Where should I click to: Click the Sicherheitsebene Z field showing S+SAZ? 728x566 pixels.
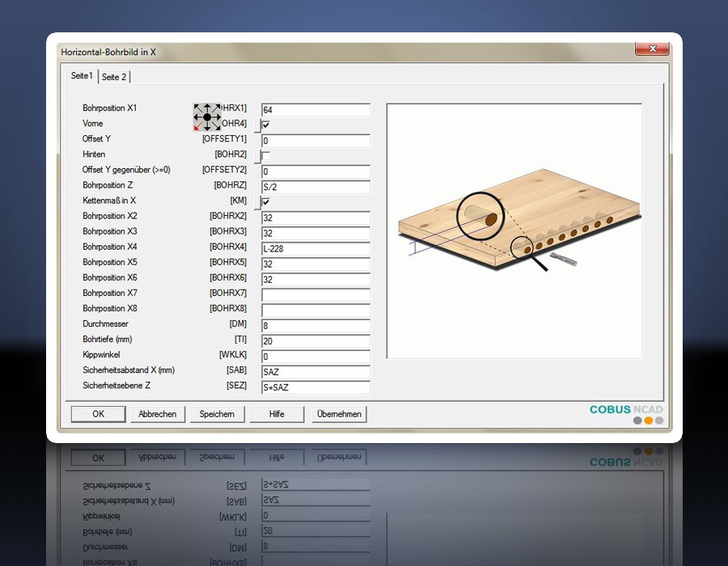[x=315, y=387]
